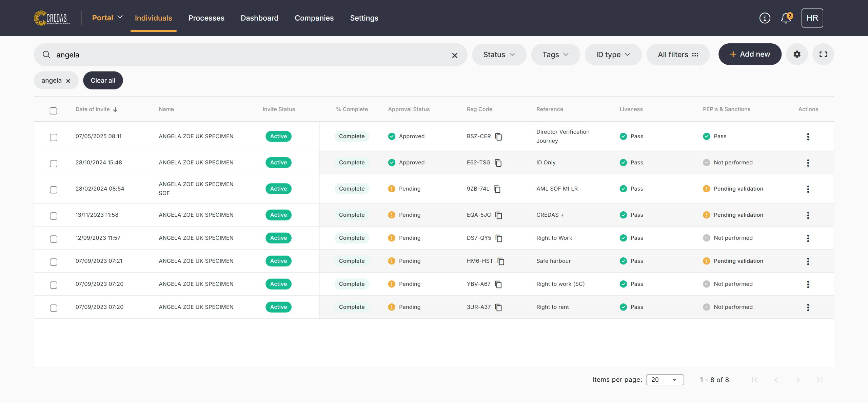Click the Clear all button

tap(103, 81)
